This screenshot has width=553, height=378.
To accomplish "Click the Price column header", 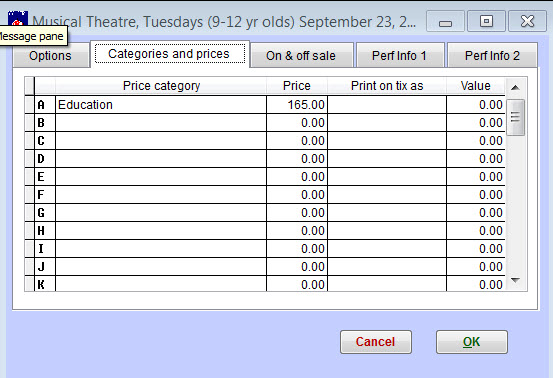I will click(297, 86).
